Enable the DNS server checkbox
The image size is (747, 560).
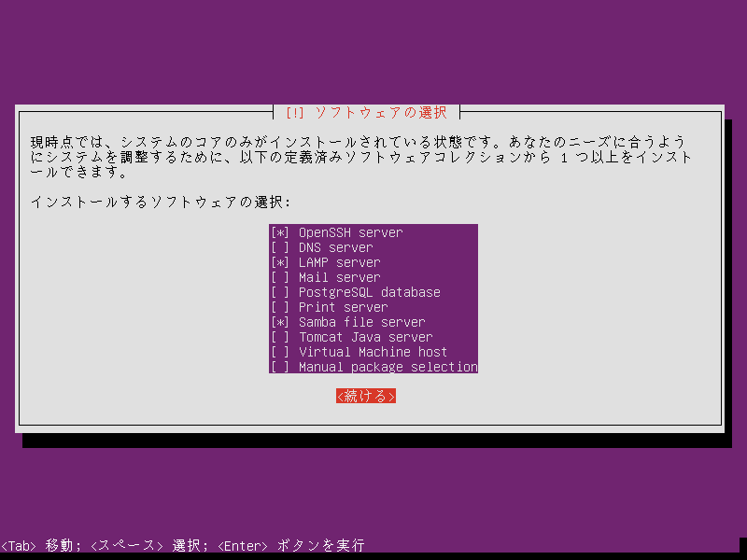[x=280, y=247]
